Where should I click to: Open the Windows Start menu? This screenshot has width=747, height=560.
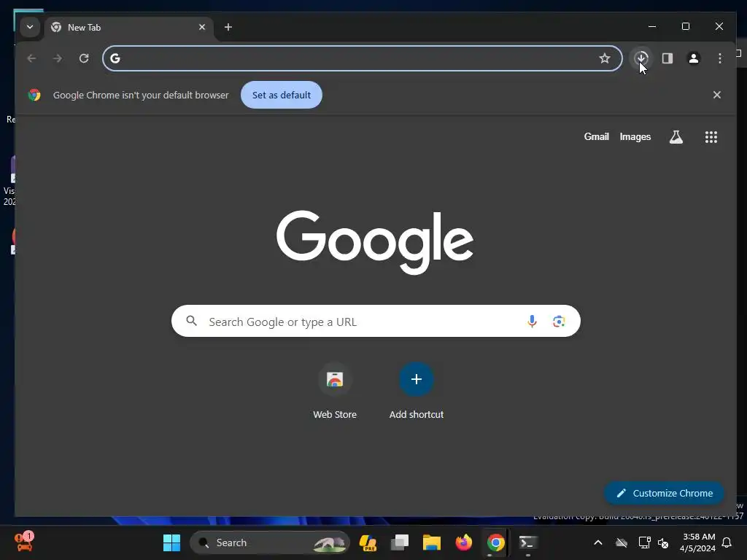(x=171, y=542)
